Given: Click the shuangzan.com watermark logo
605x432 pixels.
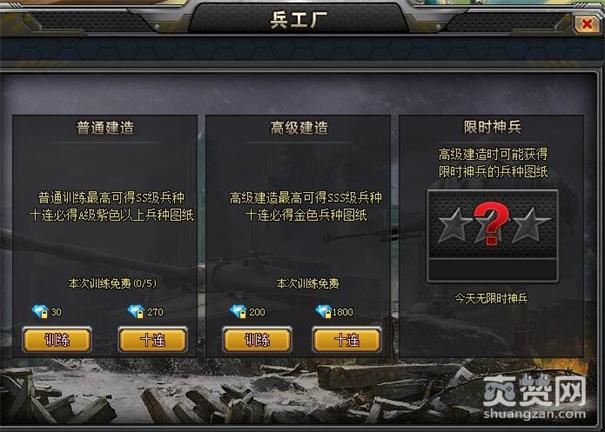Looking at the screenshot, I should click(534, 398).
